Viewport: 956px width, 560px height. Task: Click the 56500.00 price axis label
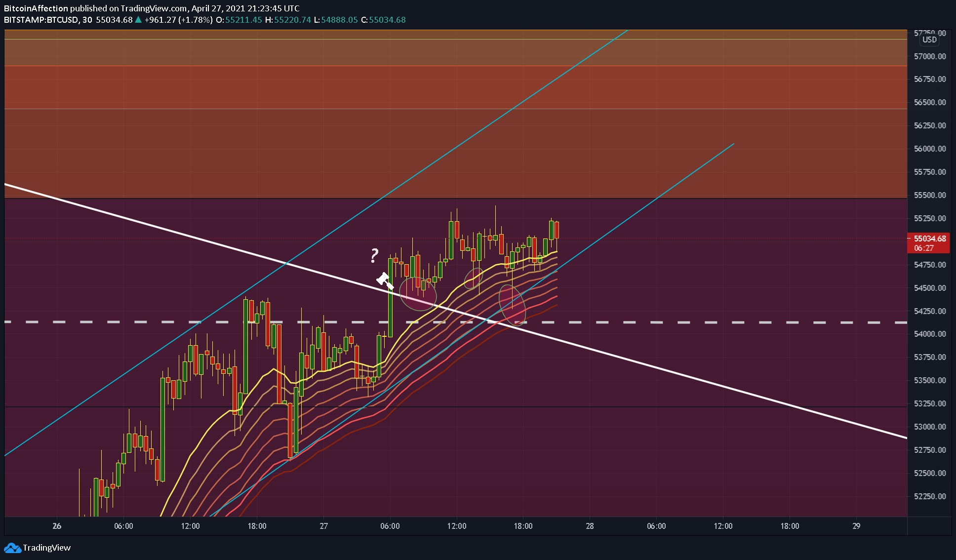point(930,102)
